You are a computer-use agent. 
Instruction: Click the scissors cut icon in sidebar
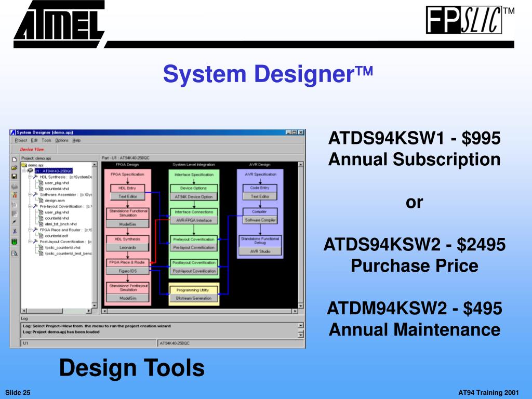(14, 231)
